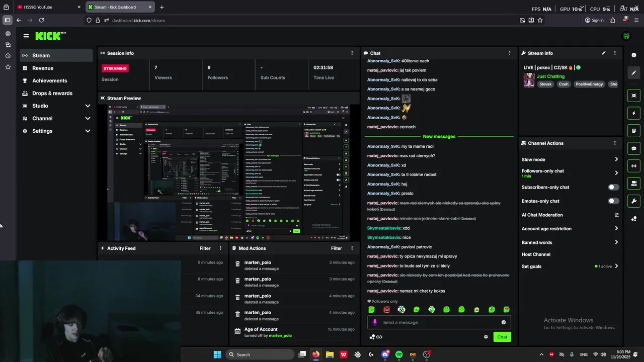Click marten_polo in the Age of Account entry
The width and height of the screenshot is (644, 362).
click(280, 335)
